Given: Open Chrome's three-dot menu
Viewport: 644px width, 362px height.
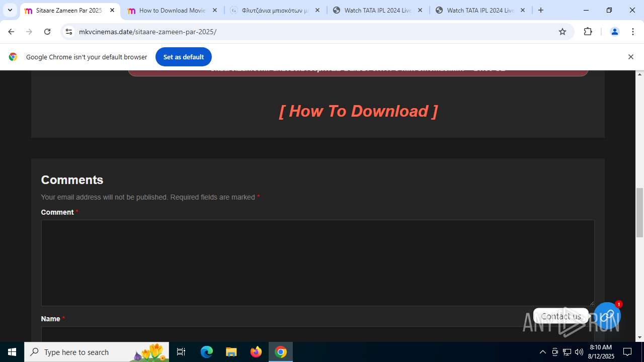Looking at the screenshot, I should [633, 32].
